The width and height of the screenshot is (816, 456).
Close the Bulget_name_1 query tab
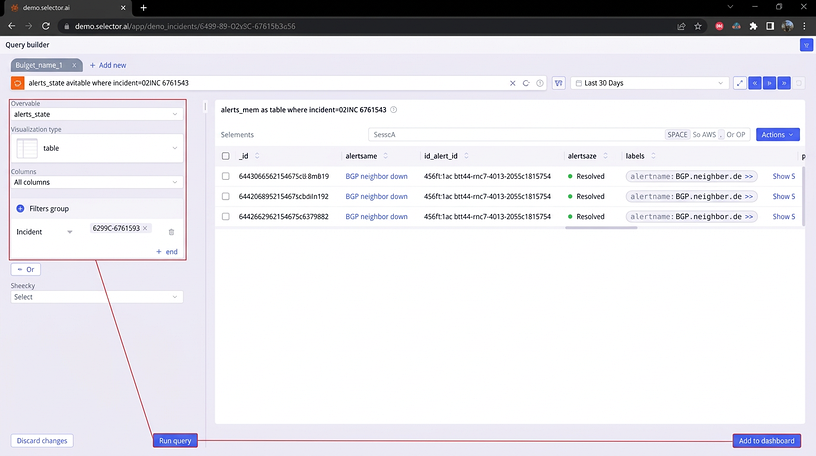74,65
